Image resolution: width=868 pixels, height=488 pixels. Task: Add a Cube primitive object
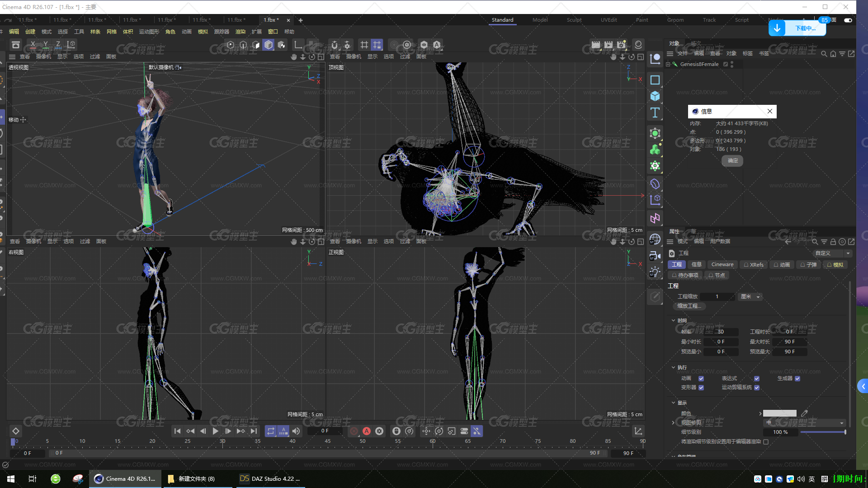pyautogui.click(x=655, y=96)
